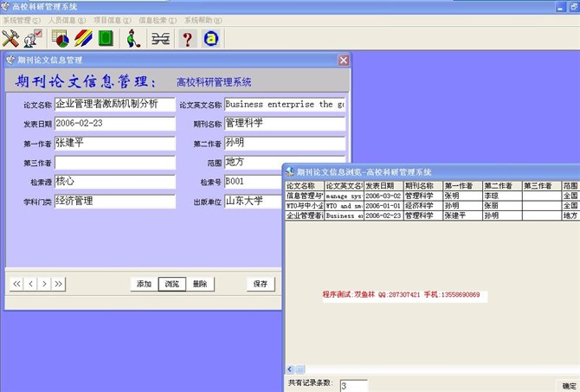Screen dimensions: 580x392
Task: Click the 期刊论文信息管理 window title icon
Action: click(10, 60)
